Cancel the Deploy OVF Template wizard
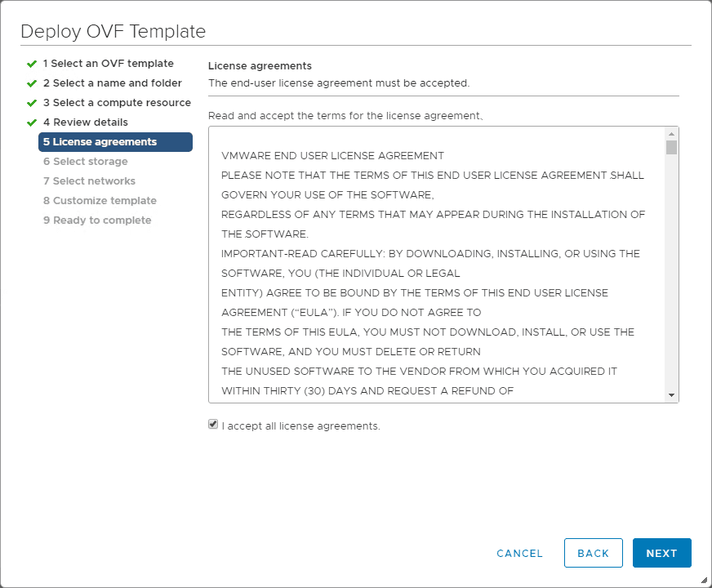 [519, 553]
